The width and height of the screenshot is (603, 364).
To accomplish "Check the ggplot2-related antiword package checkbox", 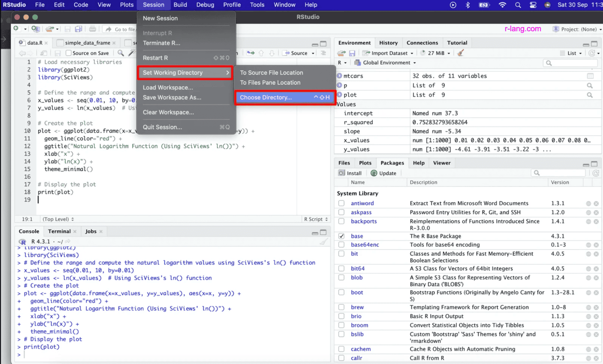I will 341,203.
